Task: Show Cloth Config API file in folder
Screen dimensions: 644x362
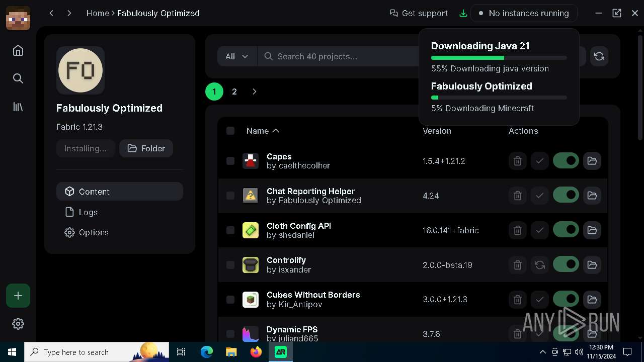Action: tap(592, 230)
